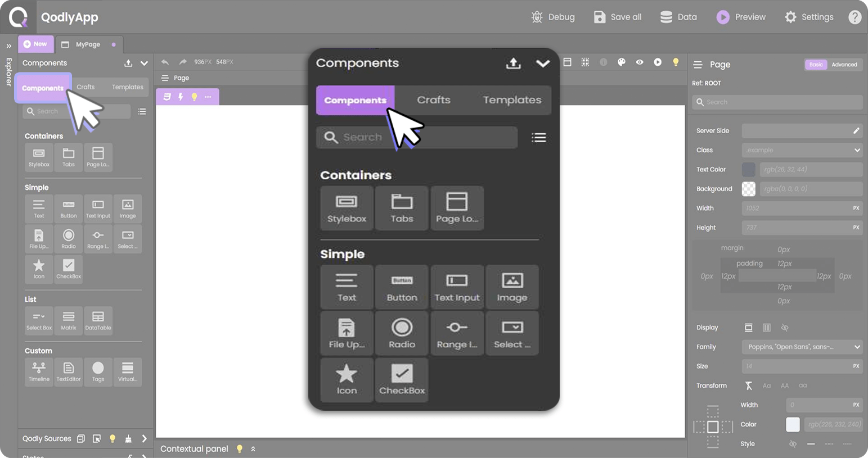Toggle the eye visibility icon in toolbar
The image size is (868, 458).
[x=640, y=62]
